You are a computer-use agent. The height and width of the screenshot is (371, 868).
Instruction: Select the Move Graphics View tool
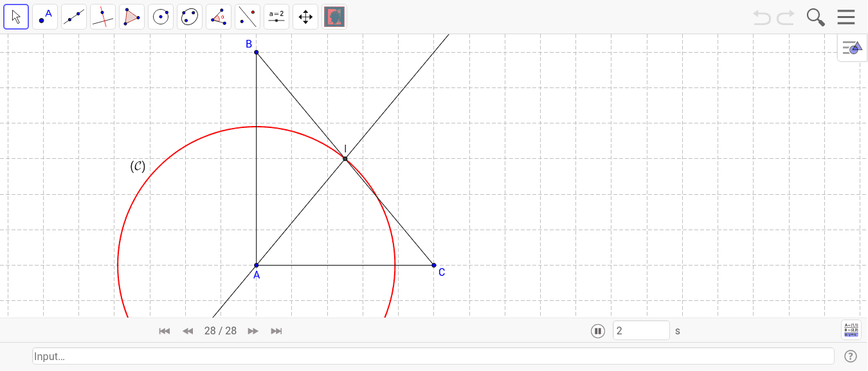(305, 17)
